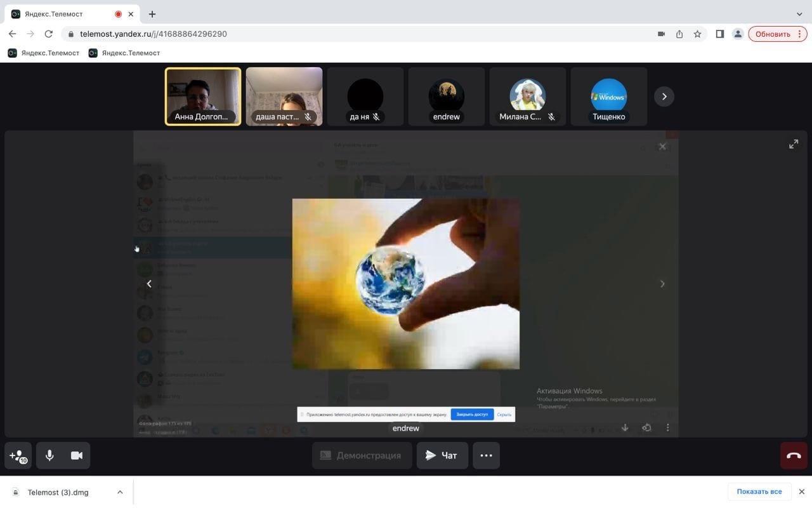Select the endrew participant tile
This screenshot has height=508, width=812.
pyautogui.click(x=447, y=97)
